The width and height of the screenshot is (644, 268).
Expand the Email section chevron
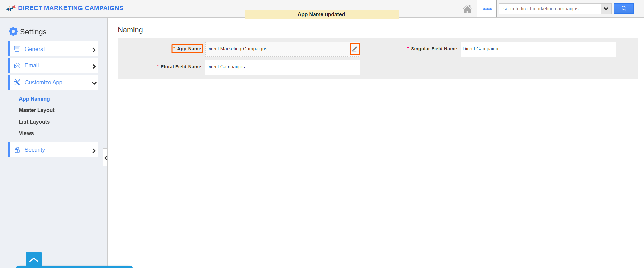pos(94,66)
